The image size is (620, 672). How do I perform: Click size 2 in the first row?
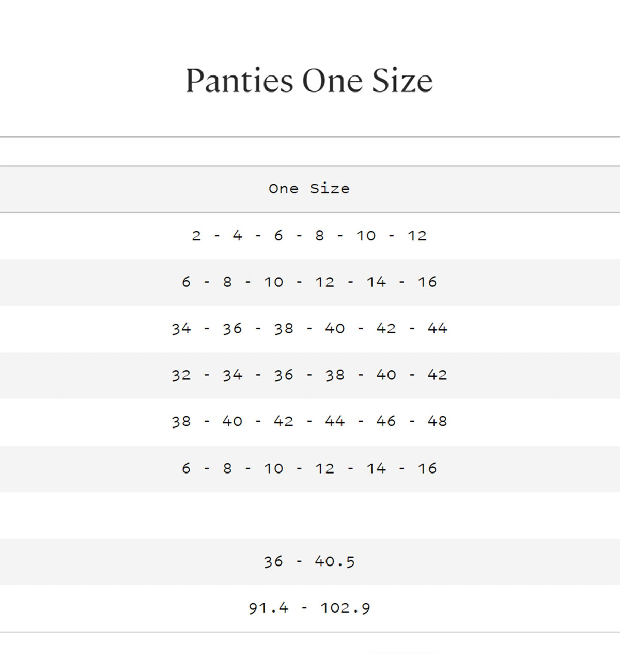(x=196, y=236)
